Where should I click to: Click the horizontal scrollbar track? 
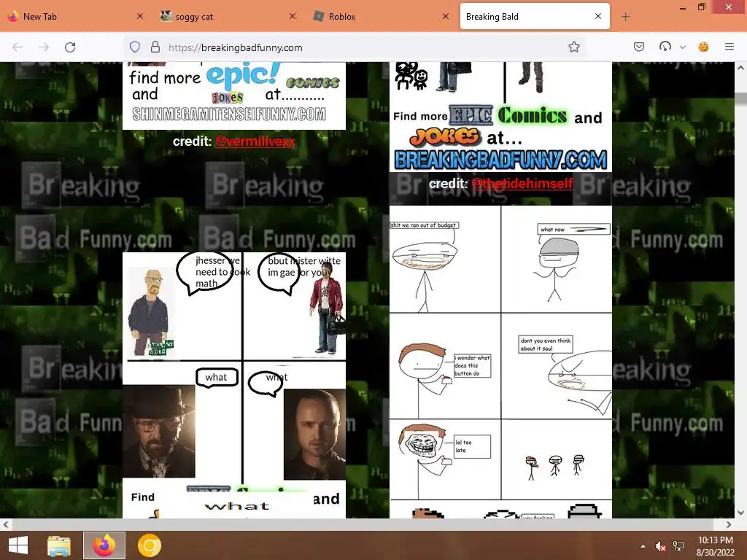tap(367, 524)
